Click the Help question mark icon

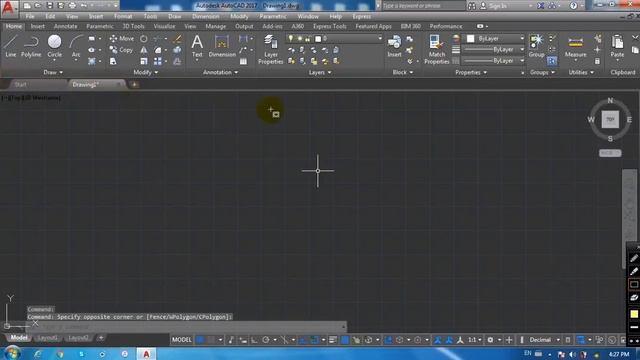tap(573, 6)
